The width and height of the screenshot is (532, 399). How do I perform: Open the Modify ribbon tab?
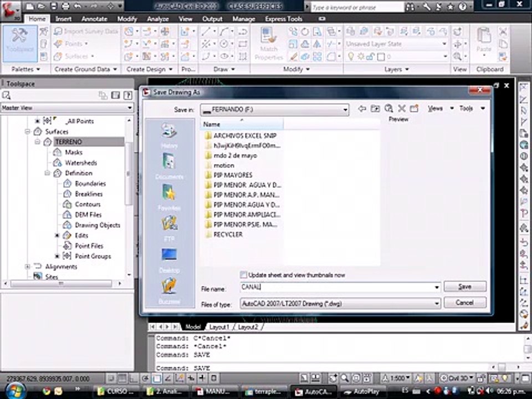[x=127, y=19]
